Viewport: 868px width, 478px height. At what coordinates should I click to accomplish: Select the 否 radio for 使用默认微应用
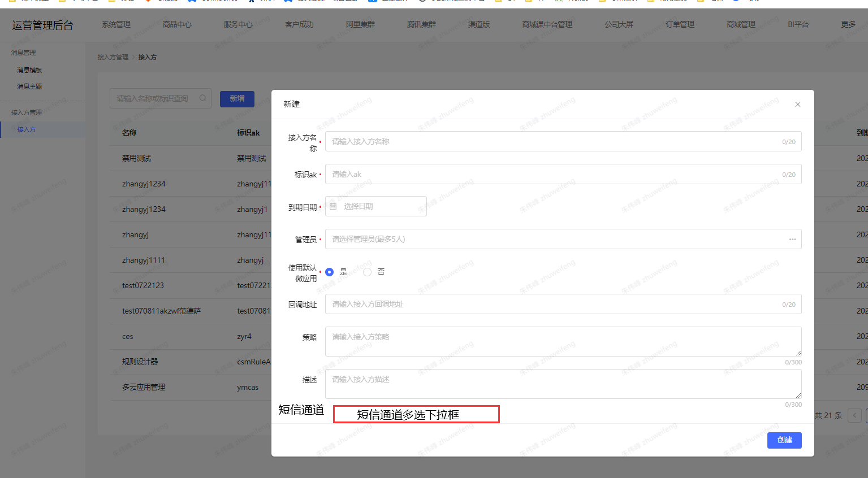click(368, 272)
